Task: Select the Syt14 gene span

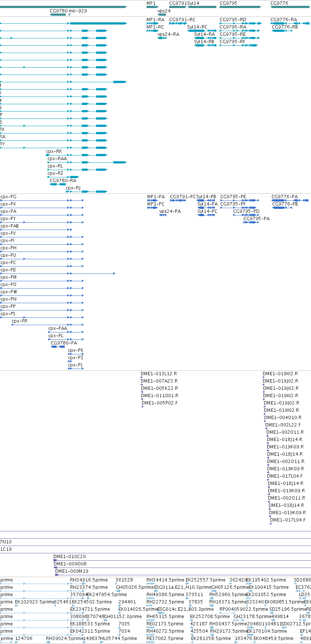Action: pos(202,7)
